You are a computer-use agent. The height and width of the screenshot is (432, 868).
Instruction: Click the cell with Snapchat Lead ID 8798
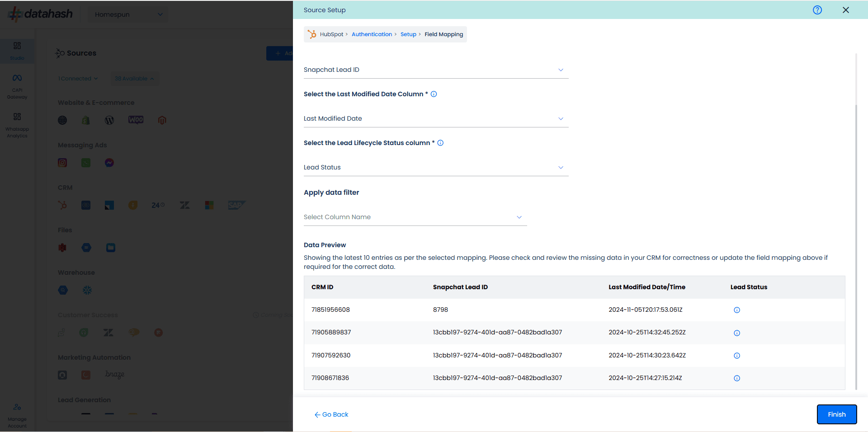coord(440,310)
